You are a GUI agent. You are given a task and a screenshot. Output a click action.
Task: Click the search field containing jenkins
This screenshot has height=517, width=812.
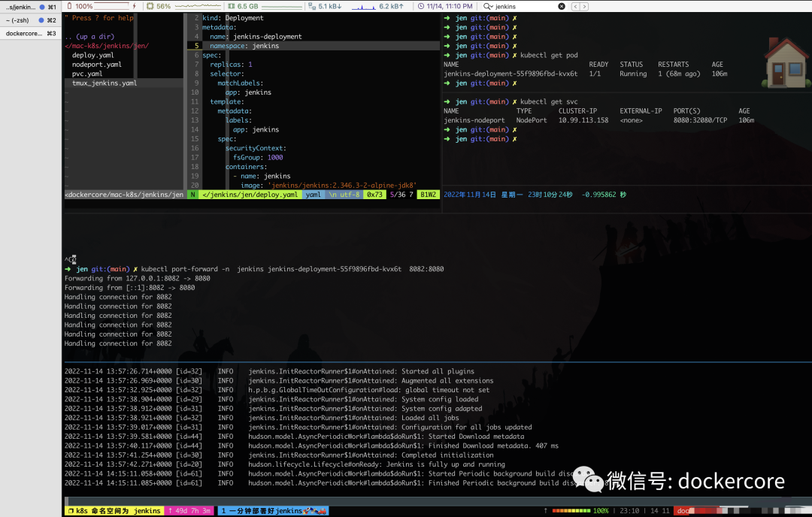pyautogui.click(x=526, y=6)
